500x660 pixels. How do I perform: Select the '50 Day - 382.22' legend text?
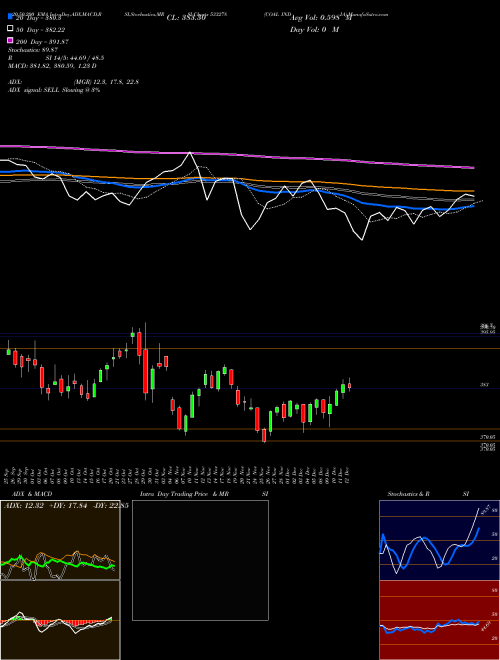(x=40, y=29)
